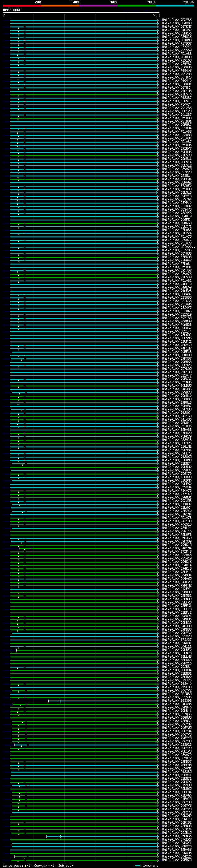Open the UniRef100_Q5UNS5 hit label

click(x=176, y=836)
